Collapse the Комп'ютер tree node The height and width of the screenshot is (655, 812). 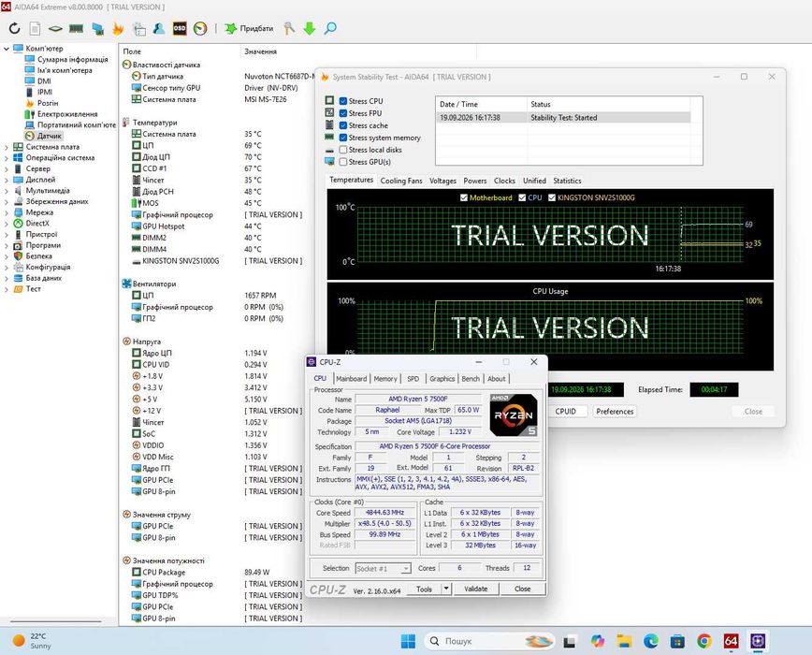pos(7,49)
